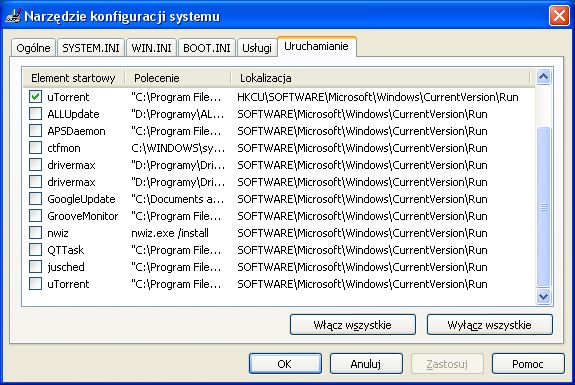Open the Usługi tab
575x385 pixels.
point(257,48)
